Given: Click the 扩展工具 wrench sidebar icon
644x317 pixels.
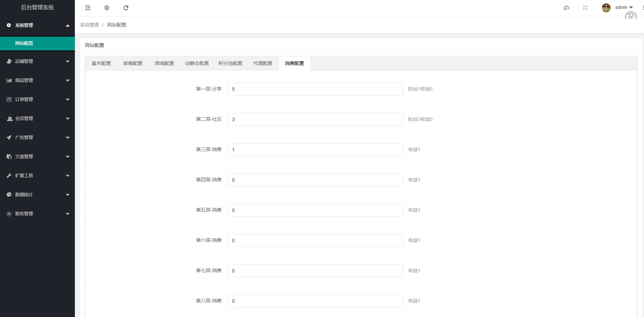Looking at the screenshot, I should (9, 176).
